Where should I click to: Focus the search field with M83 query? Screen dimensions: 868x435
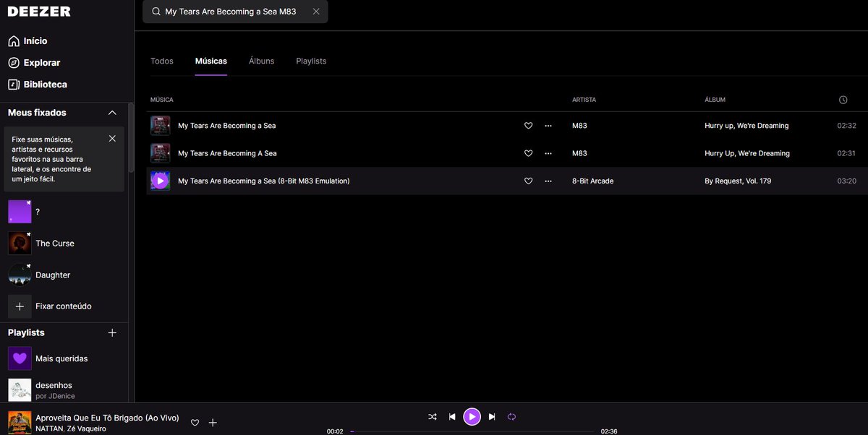click(235, 12)
